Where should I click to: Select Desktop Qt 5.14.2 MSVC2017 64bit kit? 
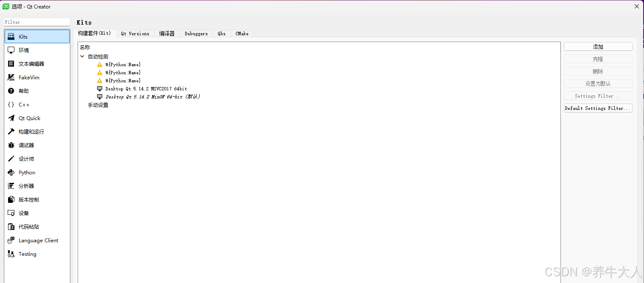[x=146, y=89]
